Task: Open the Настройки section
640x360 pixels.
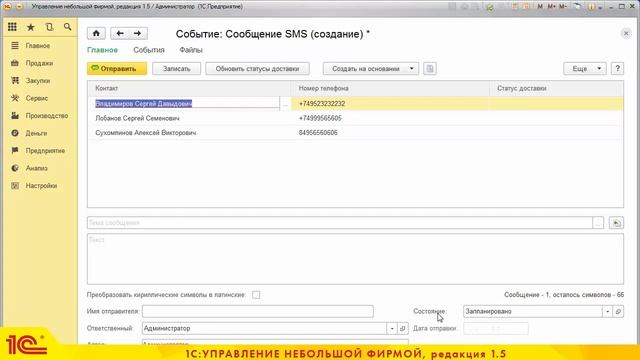Action: pyautogui.click(x=41, y=186)
